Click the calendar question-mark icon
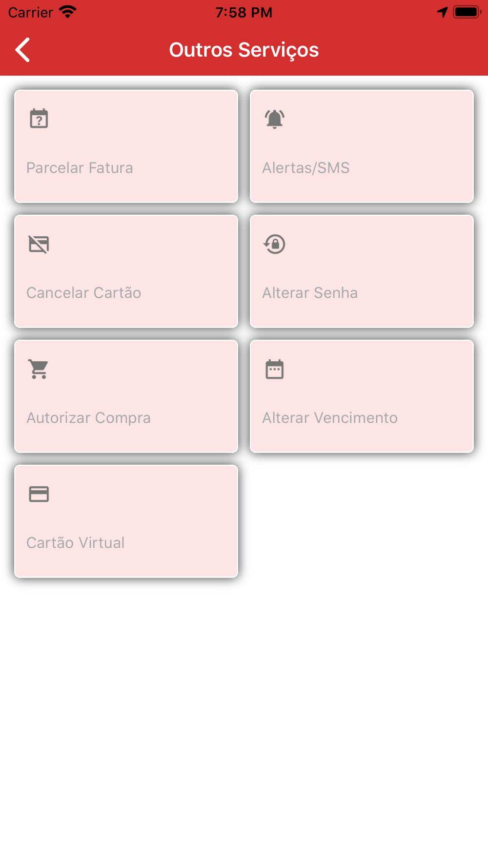Image resolution: width=488 pixels, height=868 pixels. tap(39, 119)
